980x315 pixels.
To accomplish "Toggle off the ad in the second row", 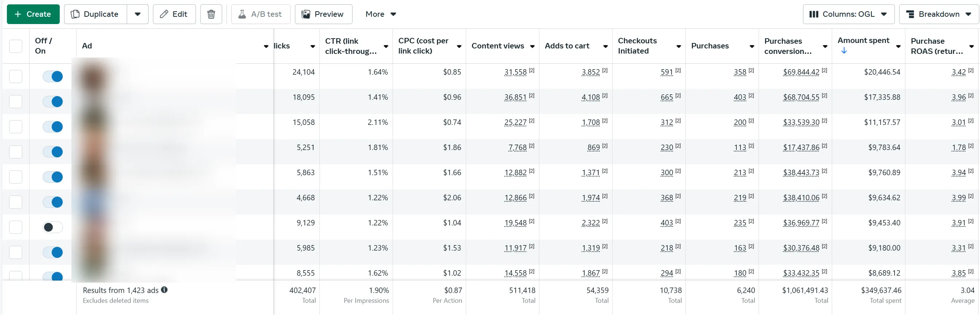I will [x=52, y=101].
